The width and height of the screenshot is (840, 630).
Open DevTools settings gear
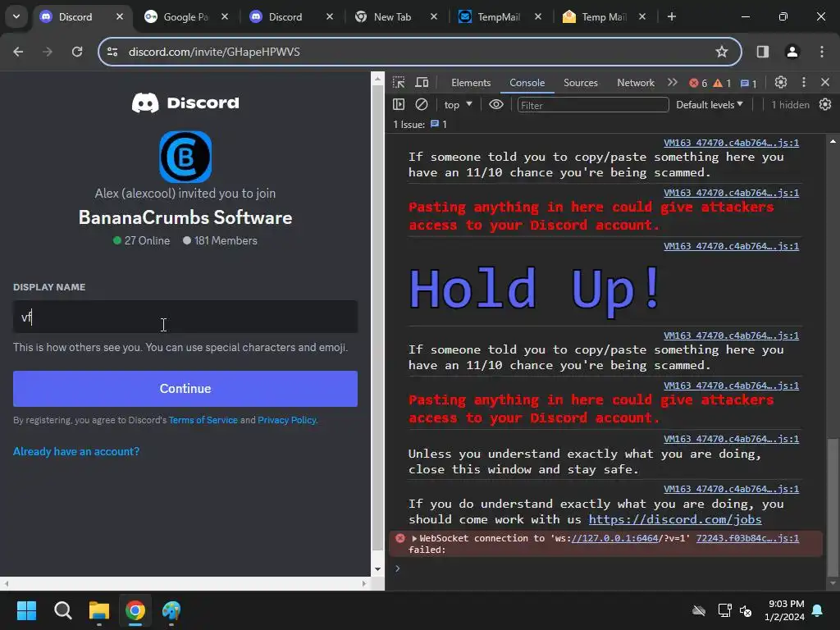tap(781, 83)
